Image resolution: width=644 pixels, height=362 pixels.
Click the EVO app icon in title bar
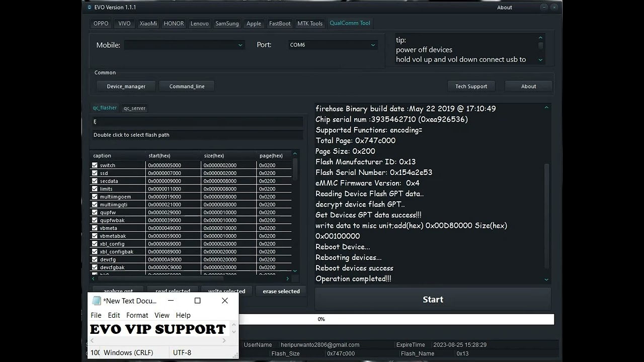[x=89, y=8]
